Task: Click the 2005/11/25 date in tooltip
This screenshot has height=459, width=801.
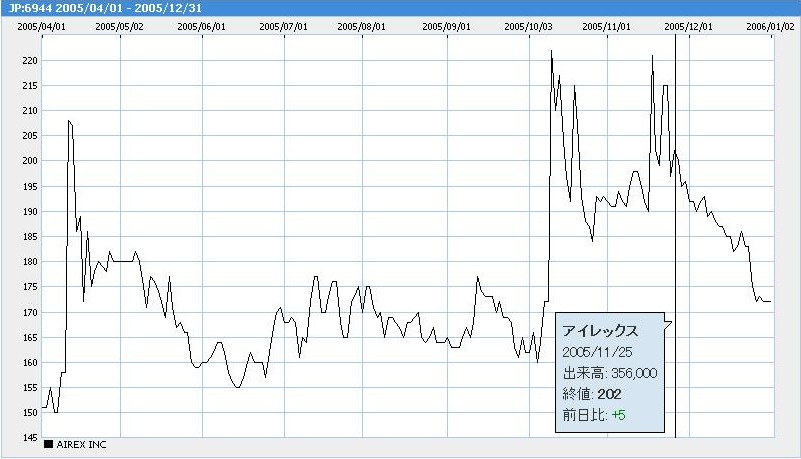Action: click(x=597, y=352)
